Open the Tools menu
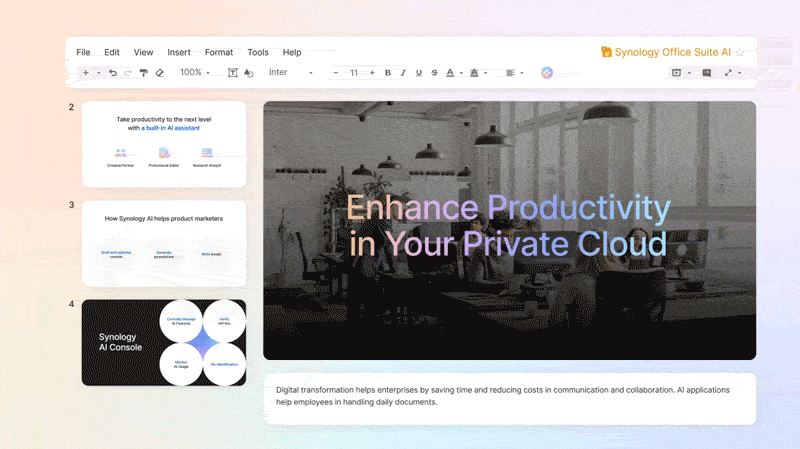800x449 pixels. coord(258,53)
